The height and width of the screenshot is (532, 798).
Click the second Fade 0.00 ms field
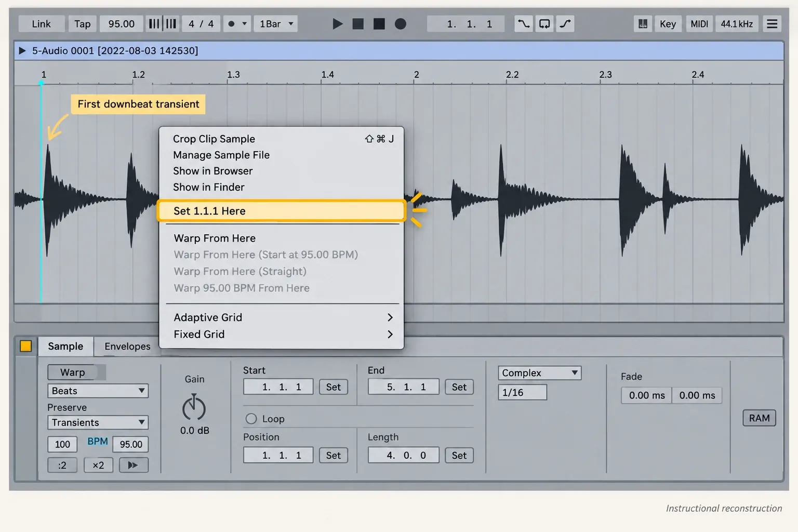click(697, 395)
